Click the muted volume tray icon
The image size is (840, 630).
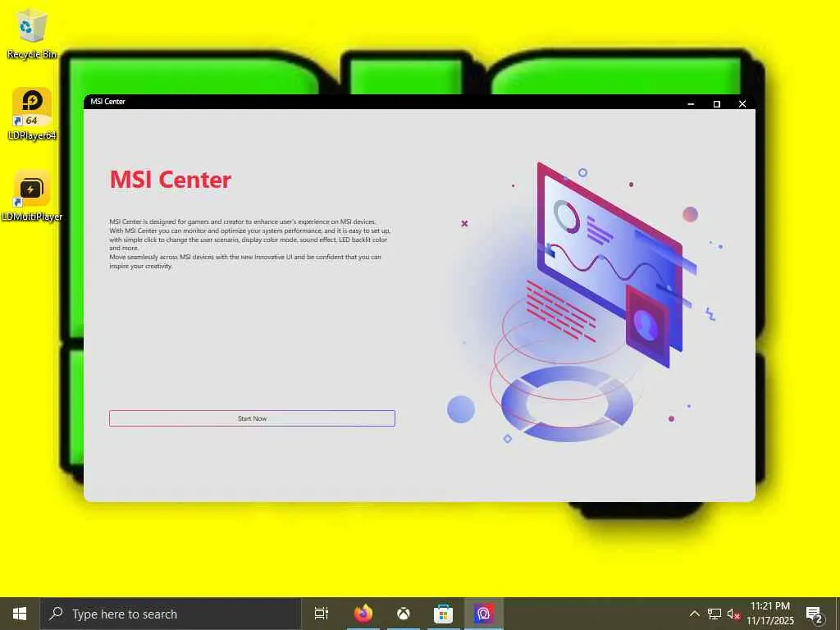[733, 614]
